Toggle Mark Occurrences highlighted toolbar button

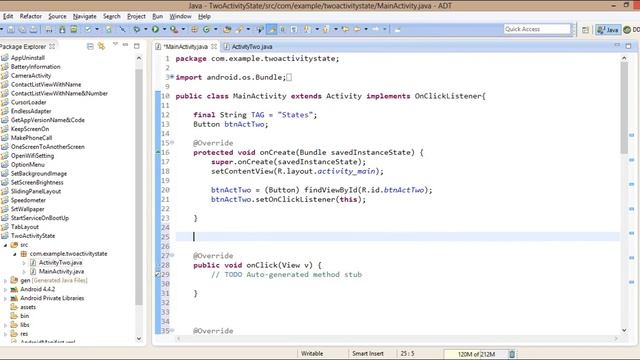(271, 29)
